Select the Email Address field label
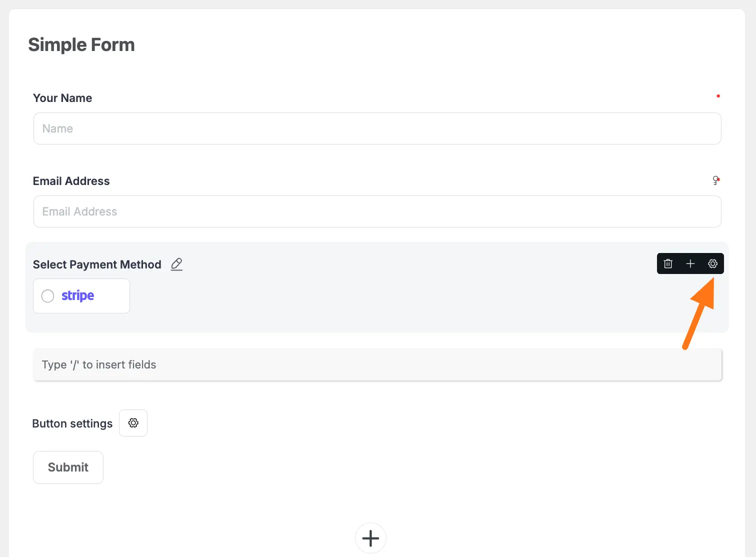Image resolution: width=756 pixels, height=557 pixels. coord(71,181)
